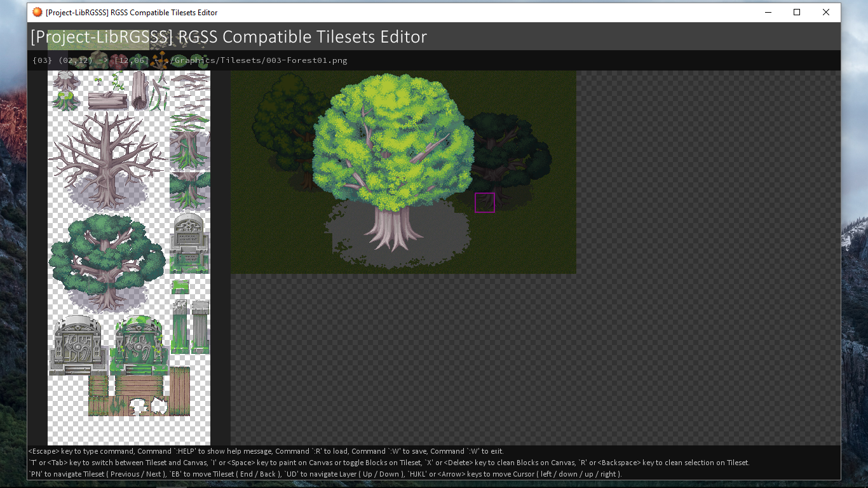Select the horizontal fallen log tile
Image resolution: width=868 pixels, height=488 pixels.
107,100
